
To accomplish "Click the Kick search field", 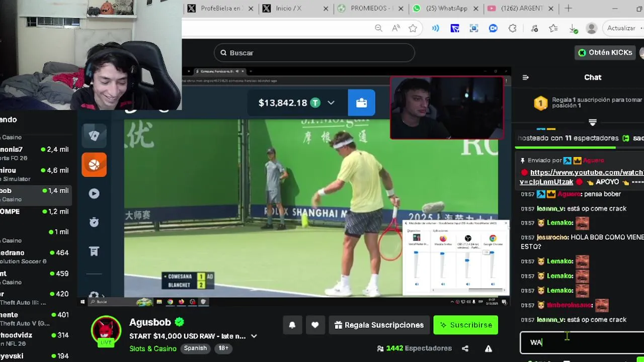I will point(314,53).
